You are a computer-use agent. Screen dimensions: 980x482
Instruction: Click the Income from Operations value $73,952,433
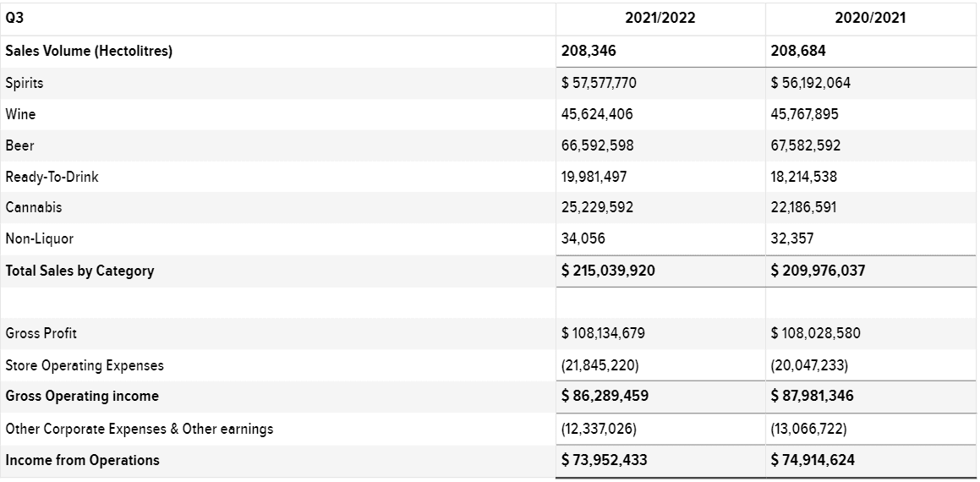[605, 460]
